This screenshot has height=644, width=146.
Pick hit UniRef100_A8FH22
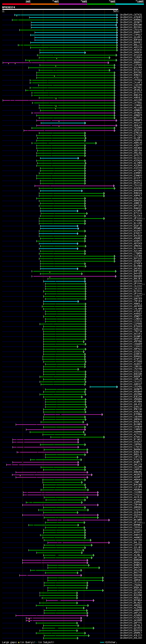[x=131, y=349]
